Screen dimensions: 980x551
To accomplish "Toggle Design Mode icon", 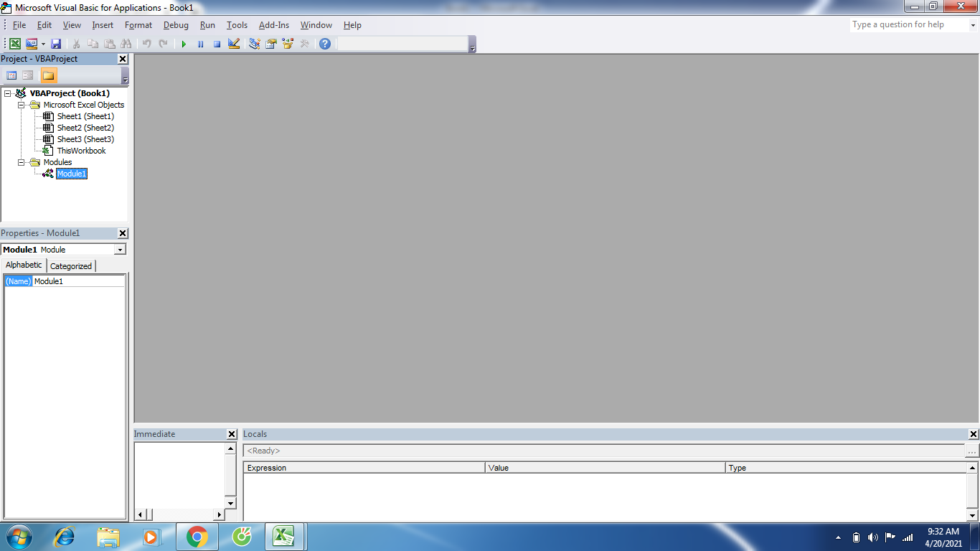I will click(233, 44).
